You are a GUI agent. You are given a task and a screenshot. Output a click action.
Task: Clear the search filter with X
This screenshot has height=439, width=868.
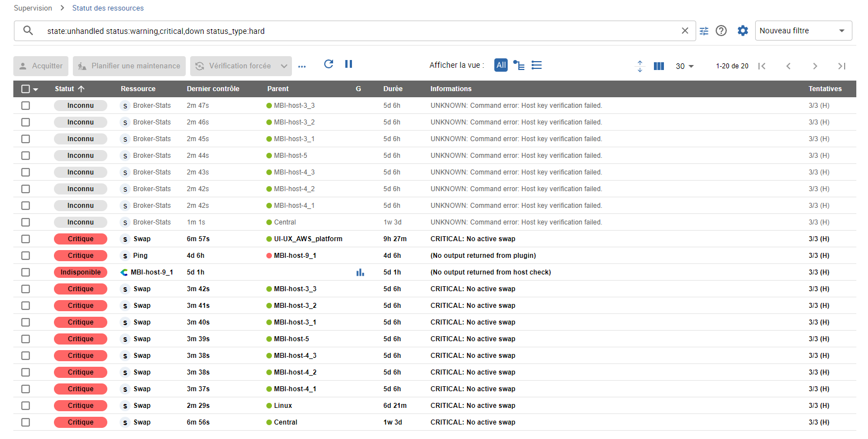[x=685, y=31]
